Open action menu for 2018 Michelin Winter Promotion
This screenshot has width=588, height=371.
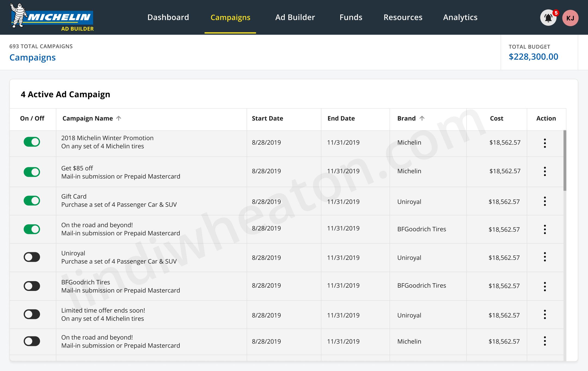coord(545,143)
